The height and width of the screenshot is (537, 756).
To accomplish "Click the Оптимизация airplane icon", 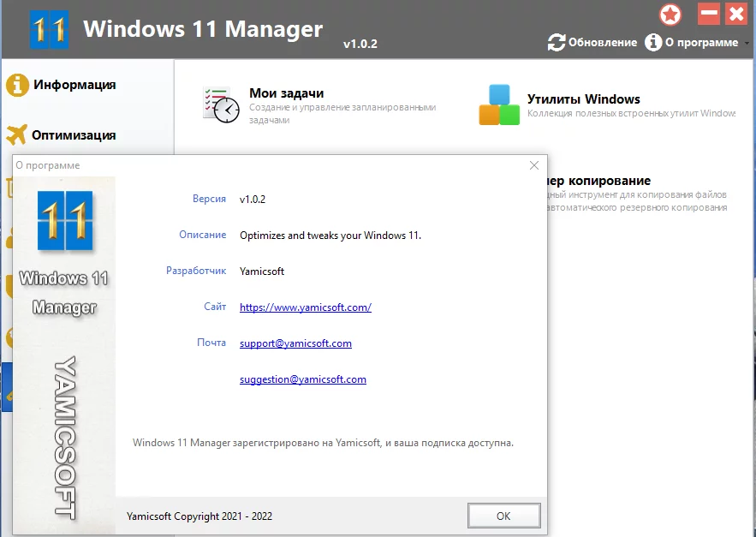I will click(17, 134).
